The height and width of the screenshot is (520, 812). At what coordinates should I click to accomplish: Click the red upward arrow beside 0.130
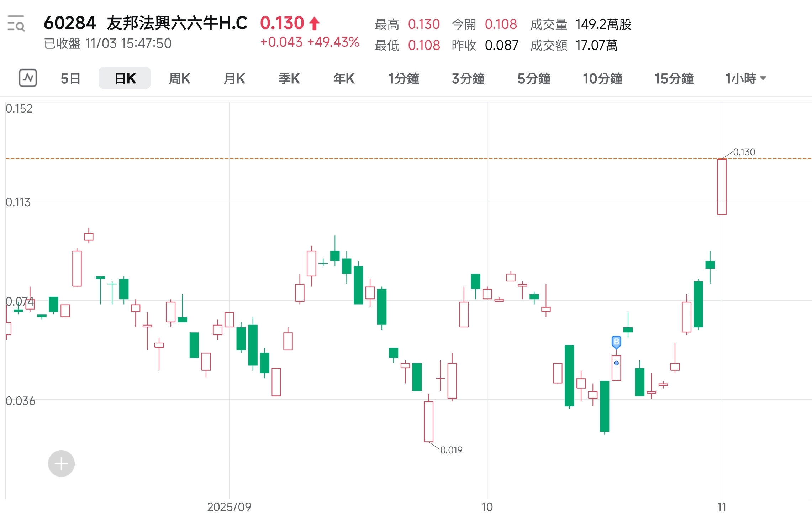click(313, 23)
